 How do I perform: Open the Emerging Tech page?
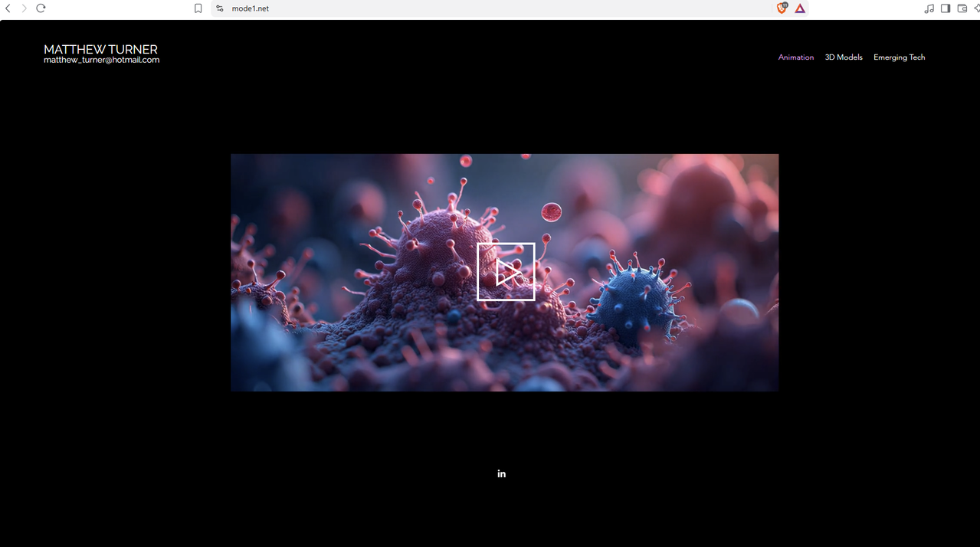[x=900, y=57]
